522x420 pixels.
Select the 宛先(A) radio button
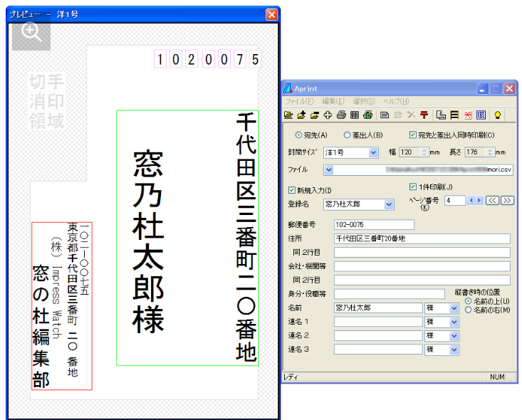click(298, 135)
